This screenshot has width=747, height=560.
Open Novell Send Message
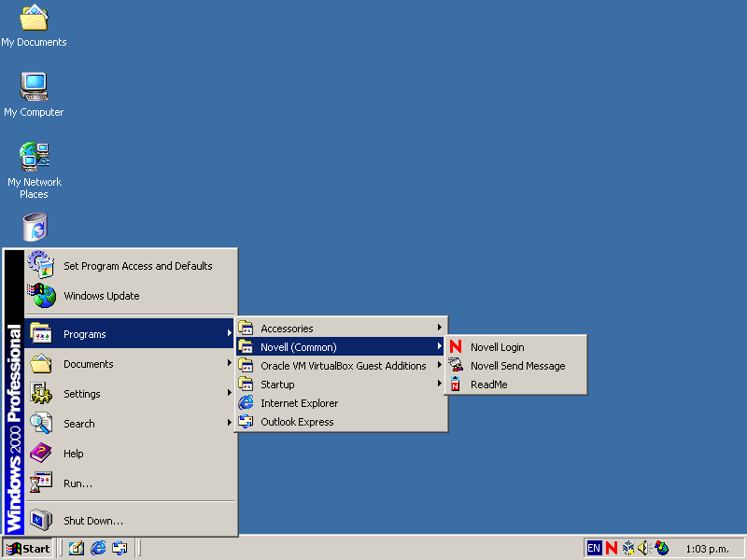tap(516, 365)
